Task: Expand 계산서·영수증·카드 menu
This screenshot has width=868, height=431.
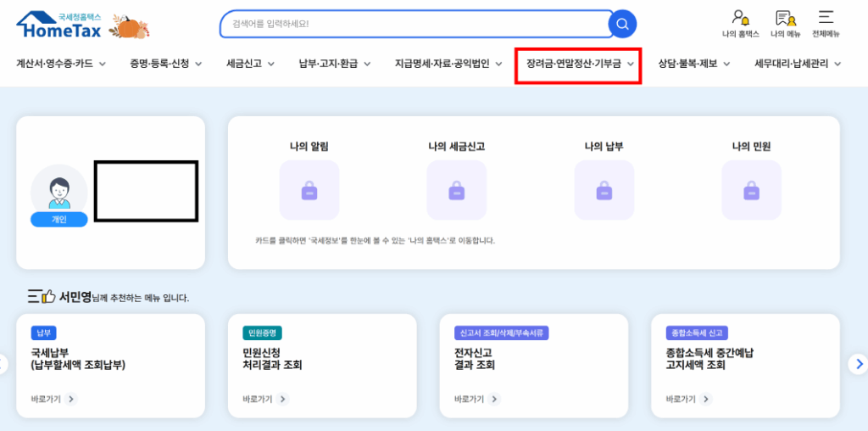Action: (x=61, y=64)
